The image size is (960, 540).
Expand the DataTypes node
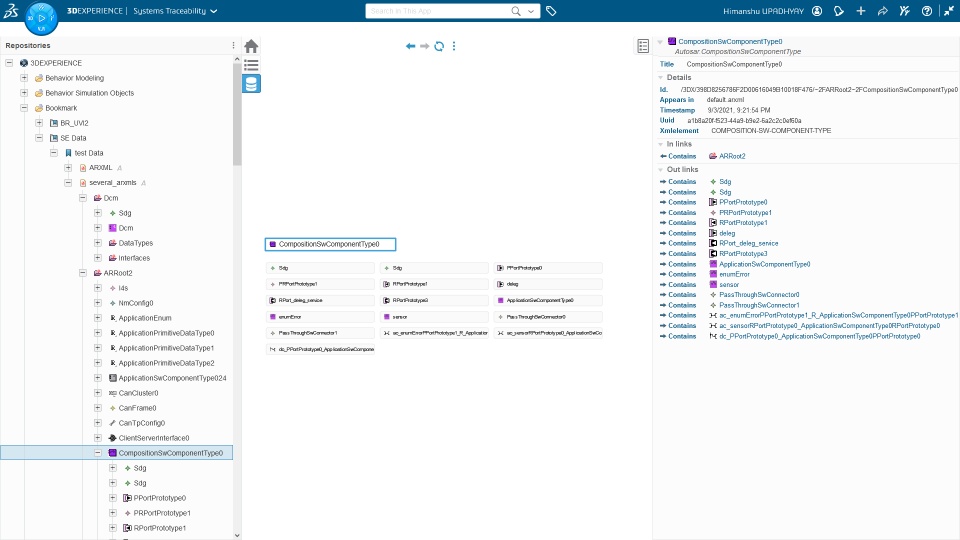(x=98, y=243)
